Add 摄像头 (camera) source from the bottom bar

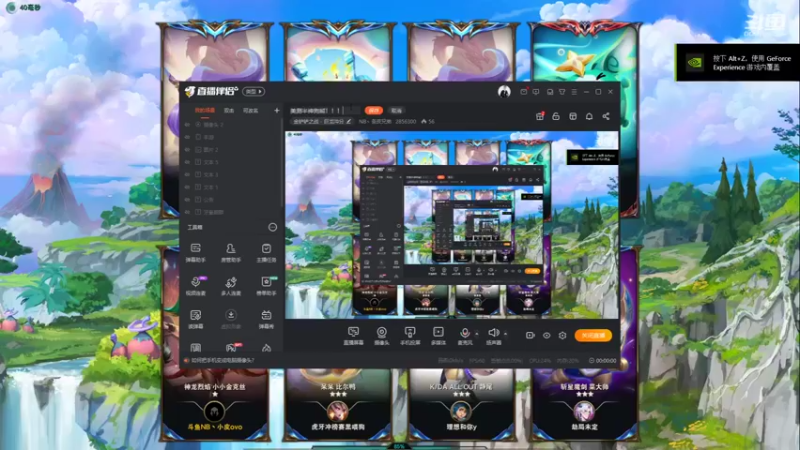[382, 336]
